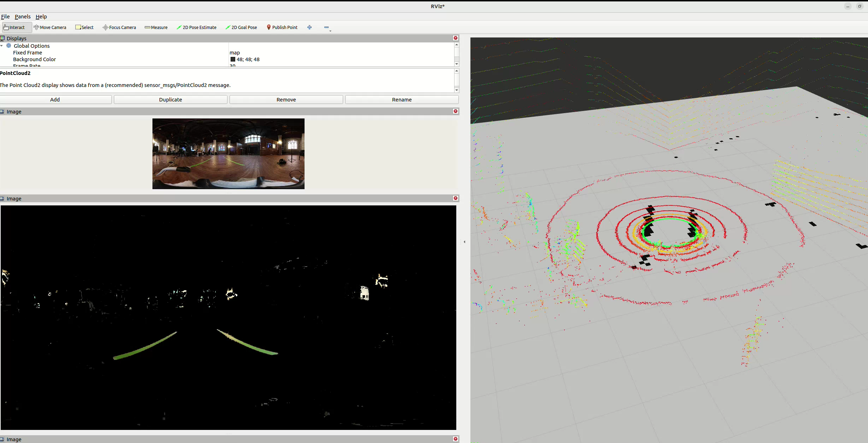Pick the Measure tool

(156, 27)
